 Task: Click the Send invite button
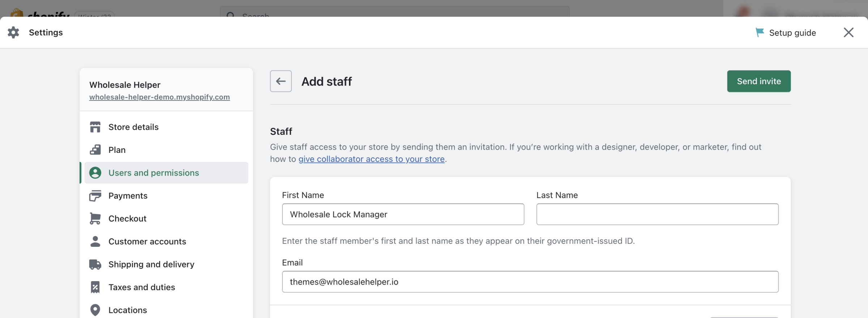tap(759, 81)
